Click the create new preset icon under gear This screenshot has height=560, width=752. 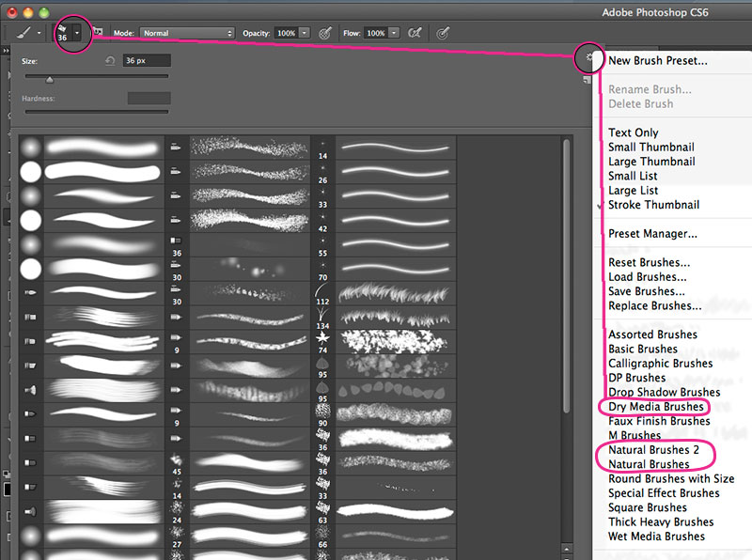click(x=587, y=80)
